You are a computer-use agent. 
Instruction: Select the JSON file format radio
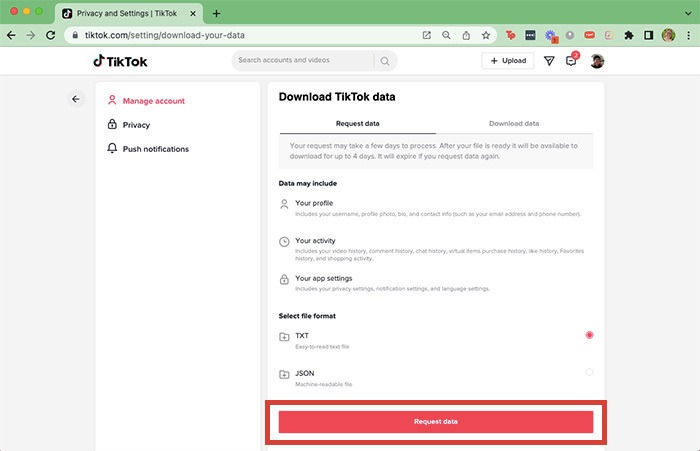point(589,372)
